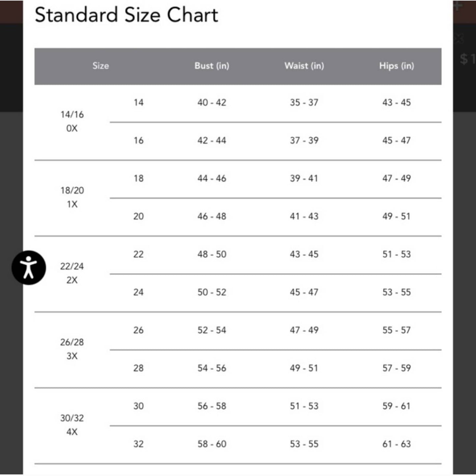476x476 pixels.
Task: Select the 18/20 1X size group
Action: (72, 197)
